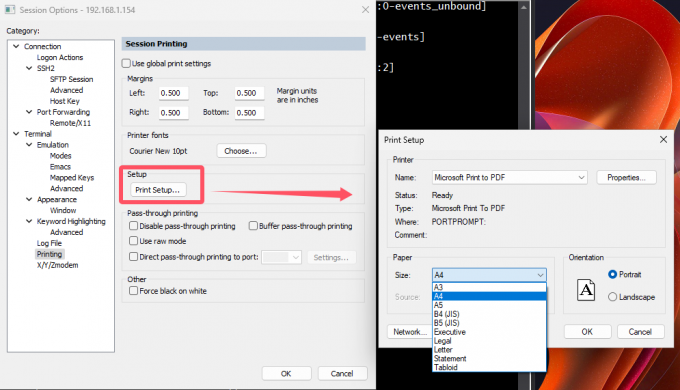
Task: Click Choose... for printer fonts
Action: tap(241, 151)
